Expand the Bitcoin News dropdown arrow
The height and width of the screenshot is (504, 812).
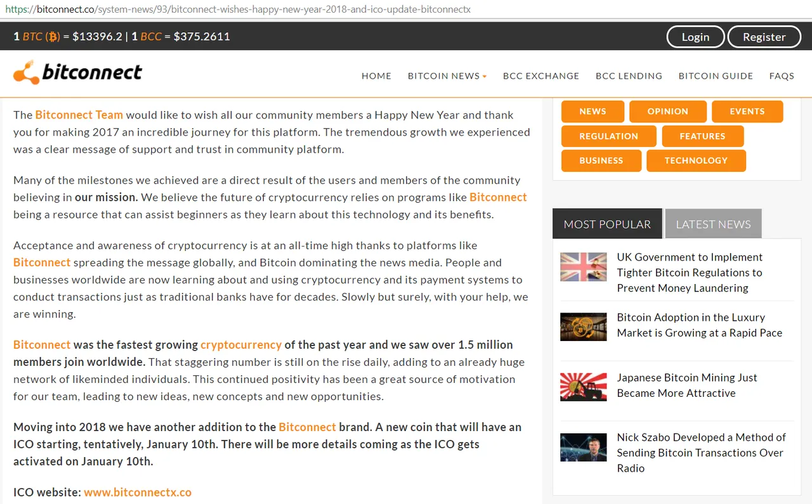coord(485,76)
